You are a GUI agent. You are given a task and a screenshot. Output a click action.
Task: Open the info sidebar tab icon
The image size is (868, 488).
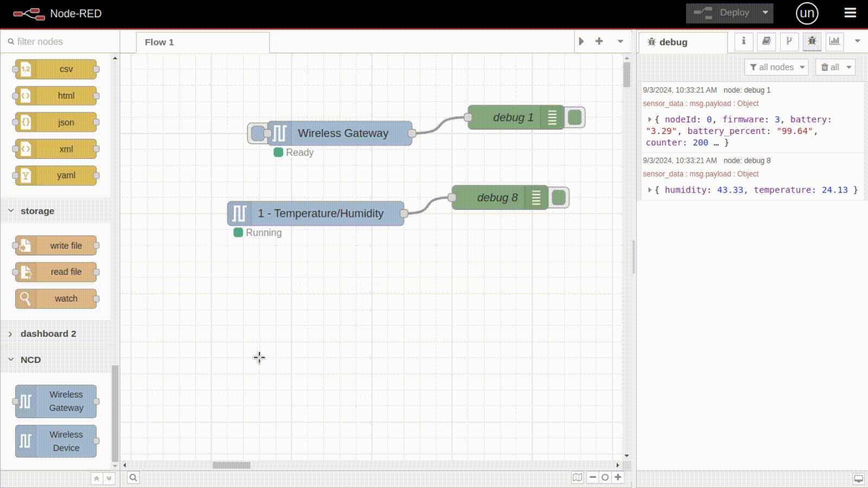744,41
